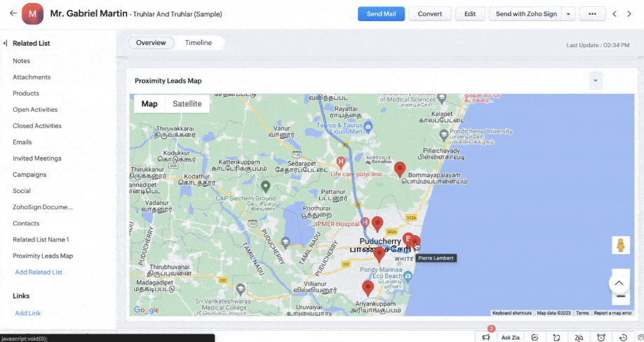Click the Add Related List link
This screenshot has width=644, height=342.
(39, 272)
